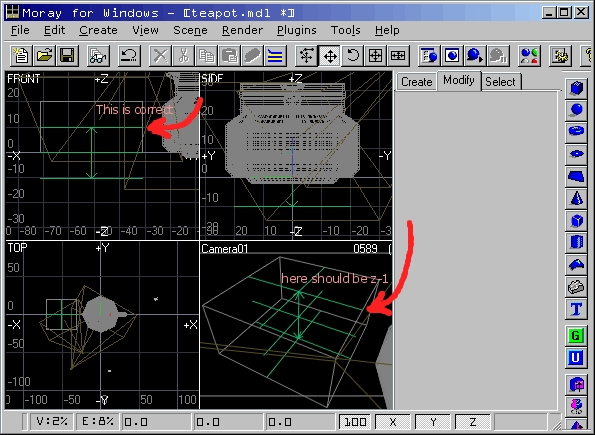The width and height of the screenshot is (595, 435).
Task: Click the grayed-out paused render icon
Action: click(498, 56)
